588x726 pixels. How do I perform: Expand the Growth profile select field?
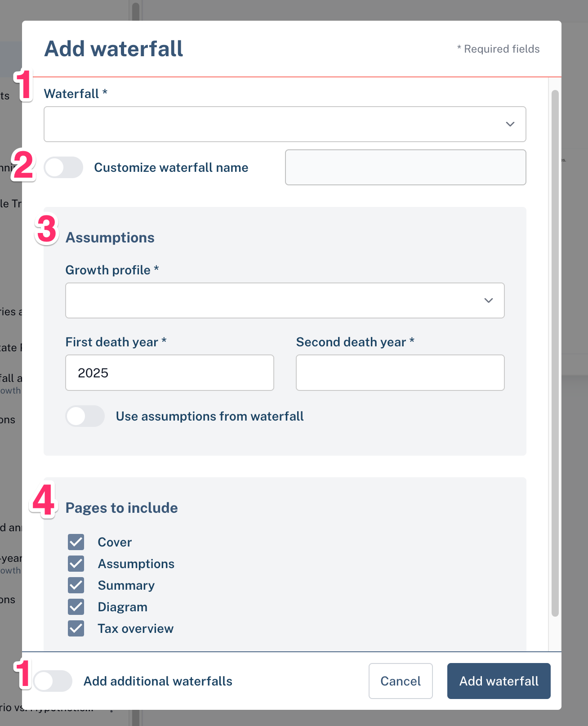point(285,300)
